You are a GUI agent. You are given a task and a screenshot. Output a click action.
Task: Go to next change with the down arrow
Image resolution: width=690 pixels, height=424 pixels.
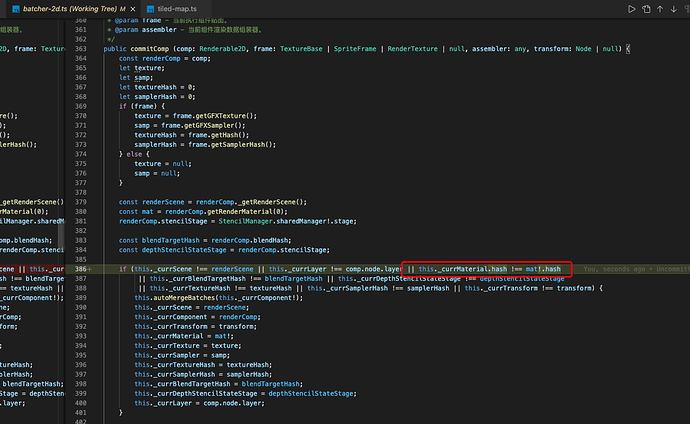click(x=674, y=9)
